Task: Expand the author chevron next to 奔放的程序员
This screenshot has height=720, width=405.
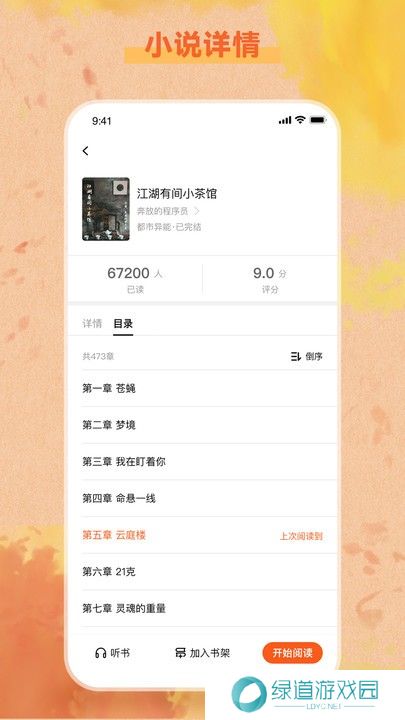Action: [197, 211]
